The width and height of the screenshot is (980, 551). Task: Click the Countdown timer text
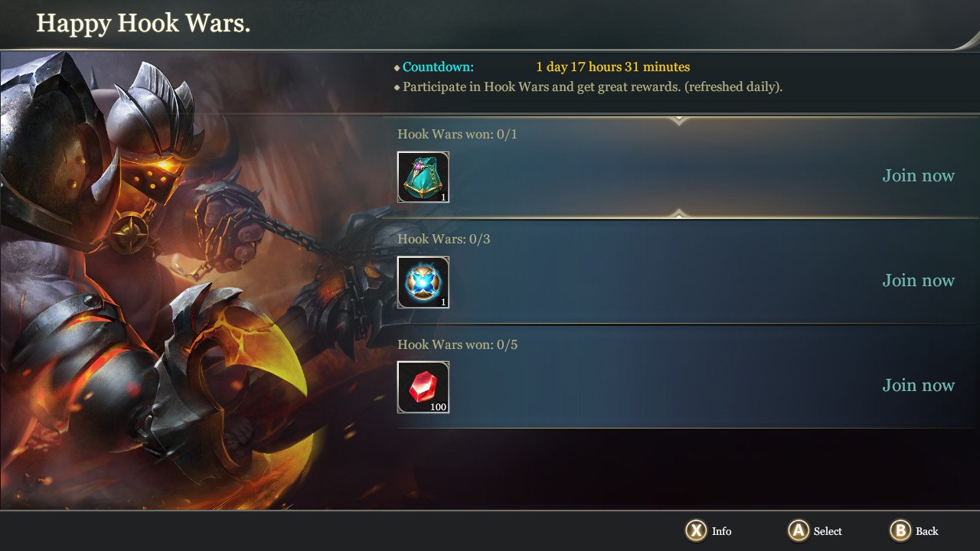click(612, 67)
